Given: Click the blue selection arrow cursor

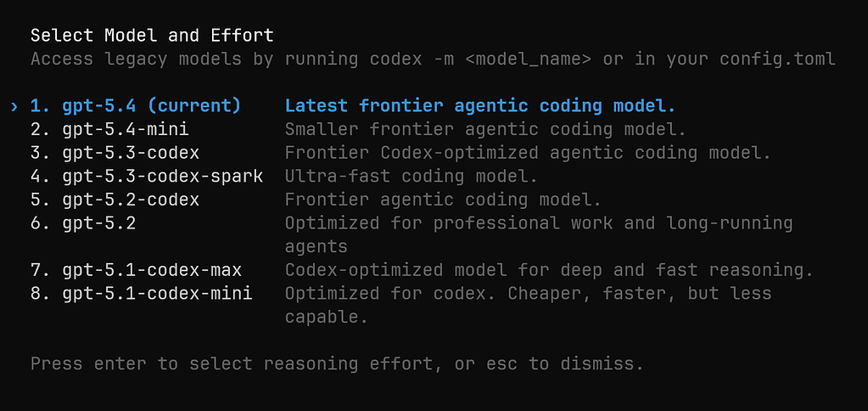Looking at the screenshot, I should click(14, 106).
